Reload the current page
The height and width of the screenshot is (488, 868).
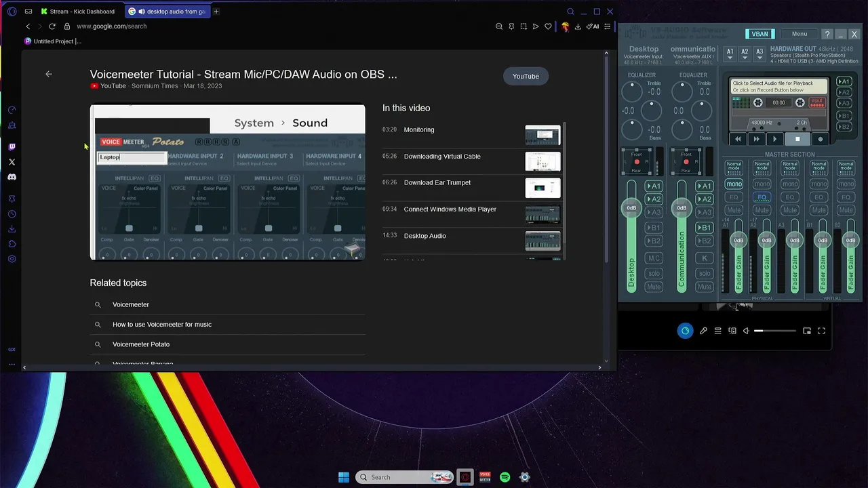[52, 26]
